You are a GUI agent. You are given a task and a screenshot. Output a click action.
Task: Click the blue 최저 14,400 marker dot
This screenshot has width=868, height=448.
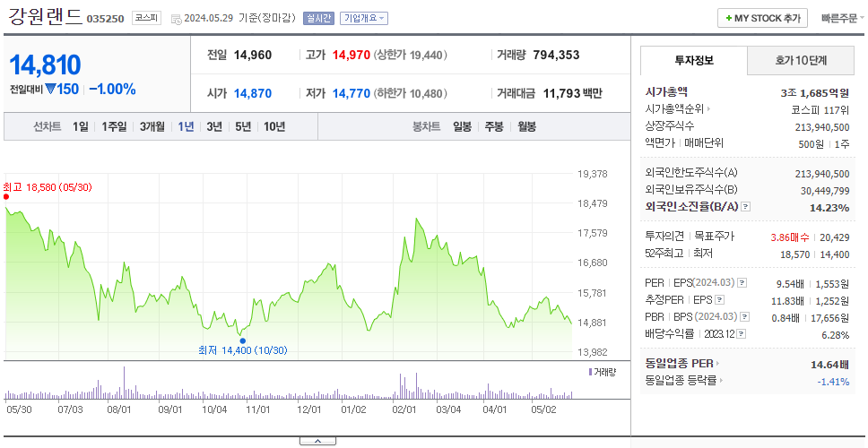(x=242, y=340)
